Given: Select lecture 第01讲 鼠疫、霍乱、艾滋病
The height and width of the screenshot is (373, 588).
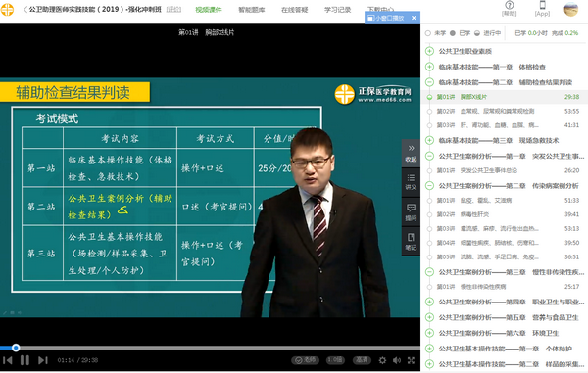Looking at the screenshot, I should pos(505,201).
